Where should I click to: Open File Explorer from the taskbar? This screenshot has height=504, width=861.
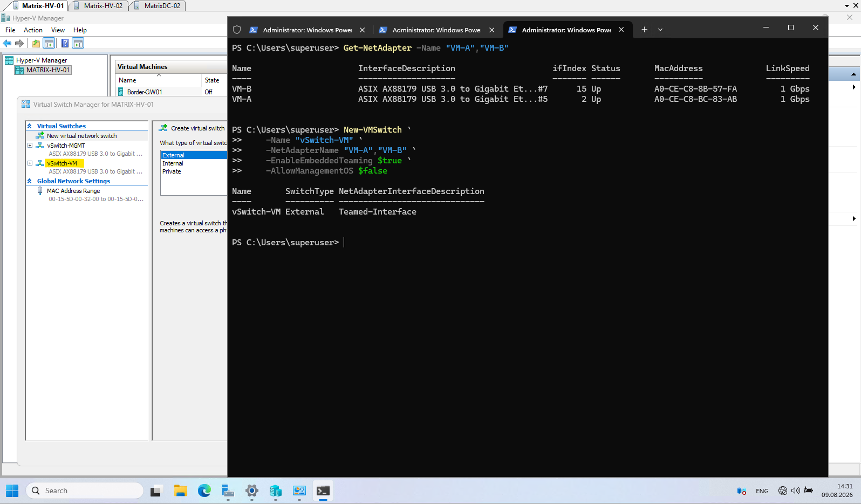point(180,491)
